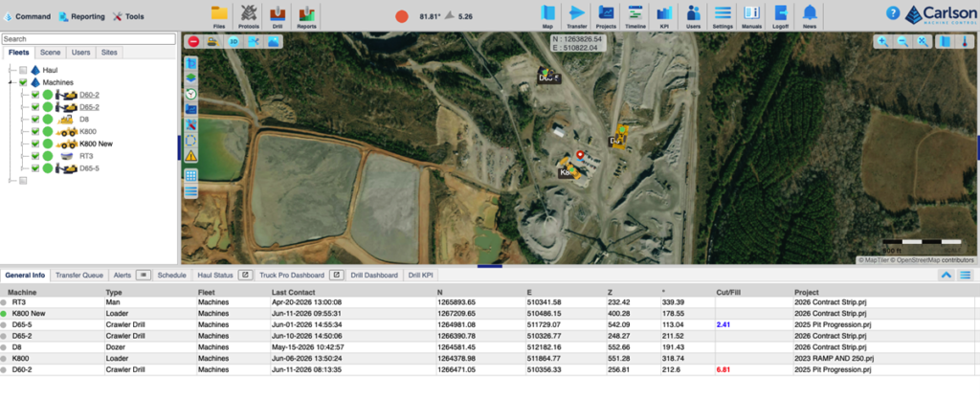Click the green layers icon in map sidebar
980x399 pixels.
pyautogui.click(x=191, y=78)
